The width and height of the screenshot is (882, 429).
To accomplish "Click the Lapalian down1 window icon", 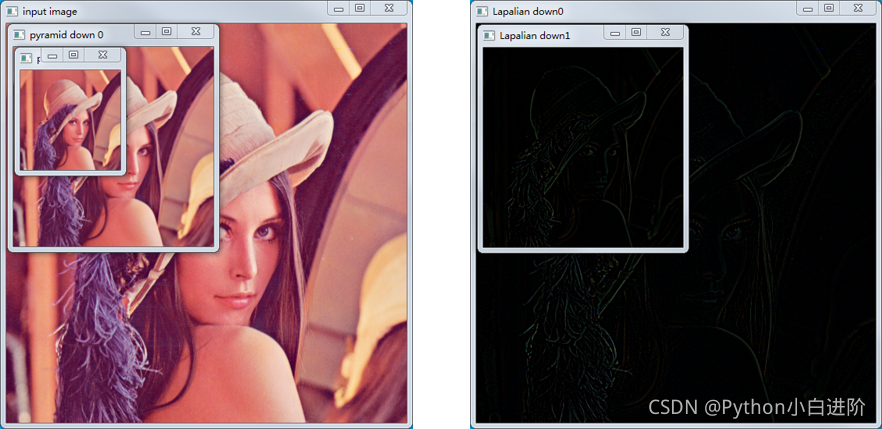I will click(489, 35).
